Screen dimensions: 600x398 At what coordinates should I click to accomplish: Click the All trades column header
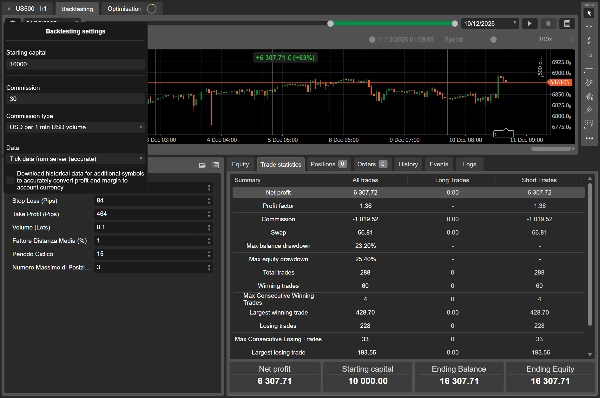(x=365, y=180)
